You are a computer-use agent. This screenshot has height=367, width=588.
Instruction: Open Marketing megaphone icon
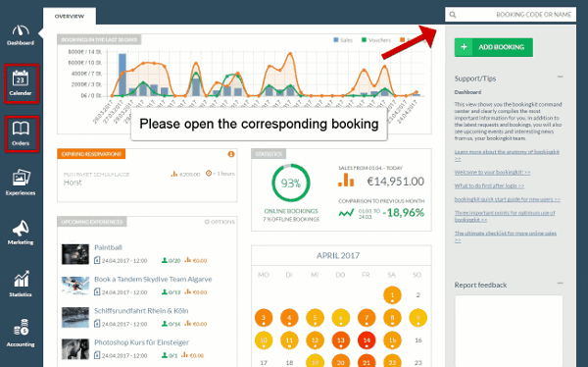[21, 233]
